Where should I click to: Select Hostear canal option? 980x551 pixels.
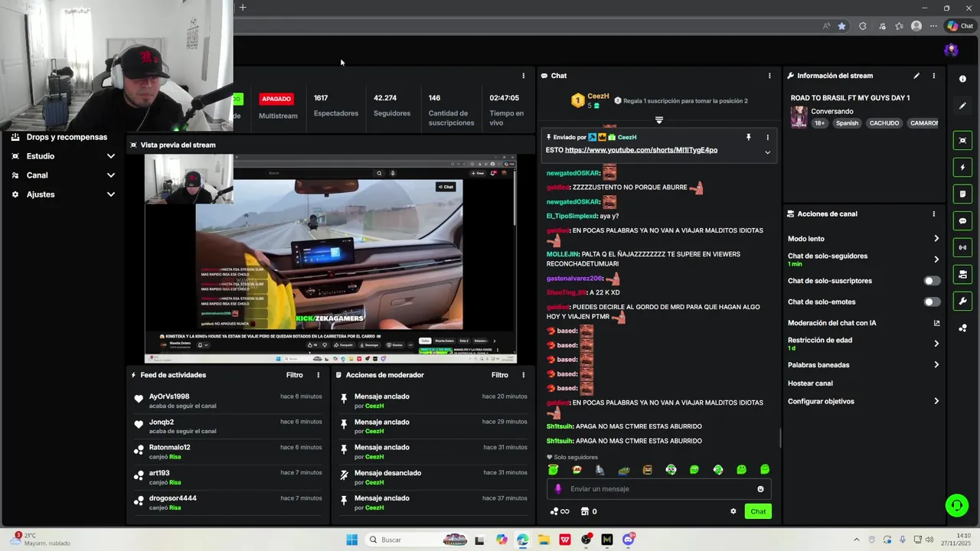tap(810, 383)
